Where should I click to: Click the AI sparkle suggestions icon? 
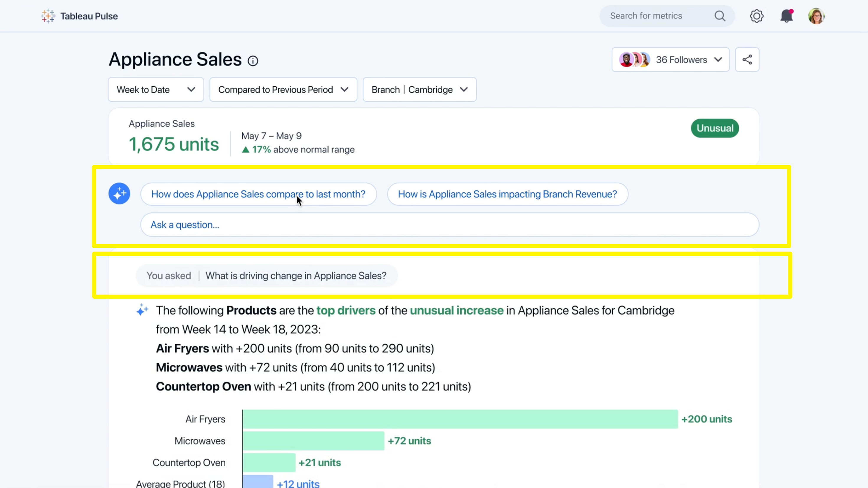(x=119, y=193)
